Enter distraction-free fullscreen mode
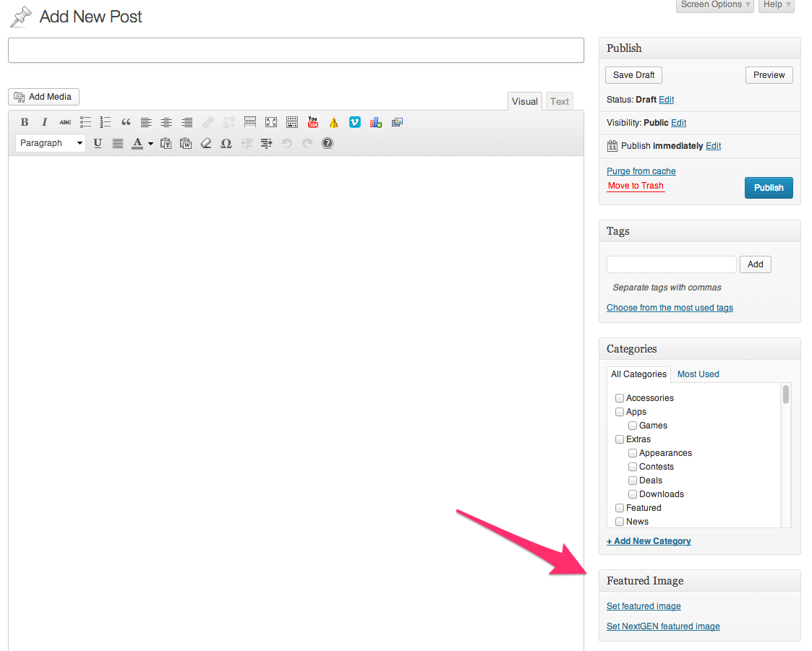Viewport: 812px width, 651px height. point(270,122)
